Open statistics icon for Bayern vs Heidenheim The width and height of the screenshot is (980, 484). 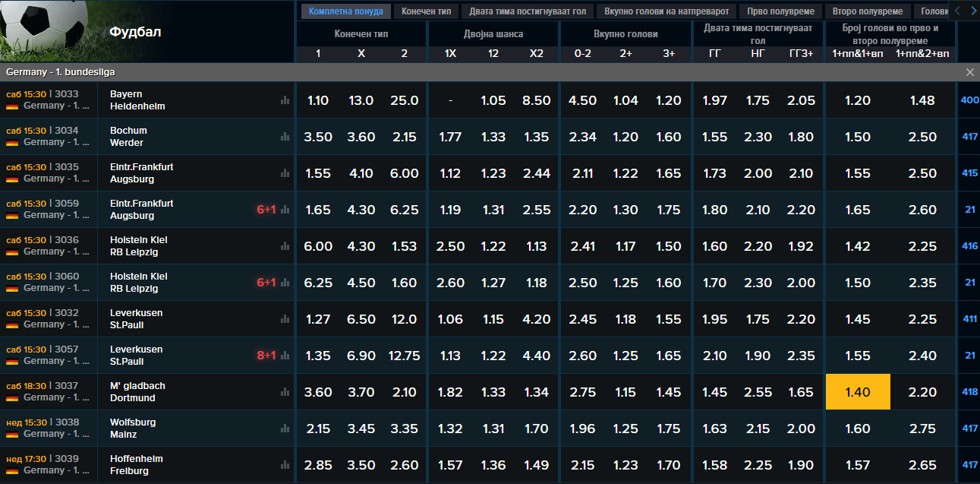click(x=285, y=100)
